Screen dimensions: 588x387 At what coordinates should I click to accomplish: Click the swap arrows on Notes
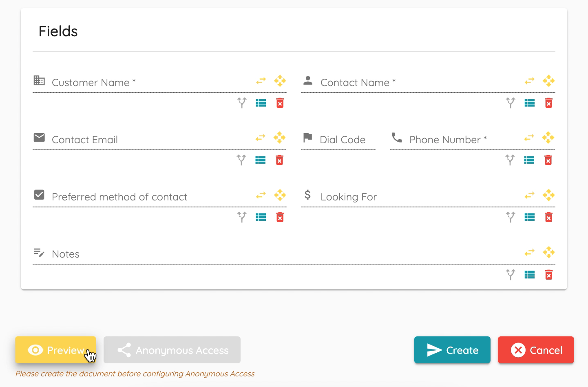click(x=530, y=253)
